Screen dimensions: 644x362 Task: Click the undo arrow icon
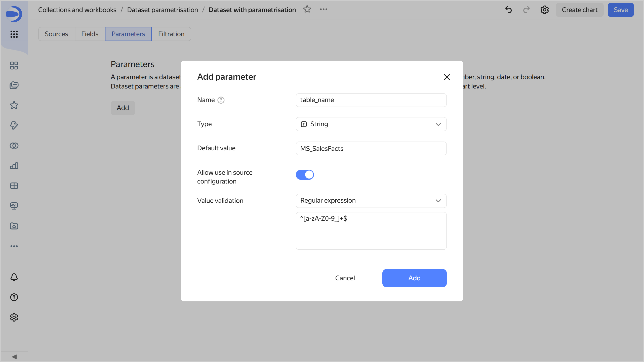tap(508, 10)
